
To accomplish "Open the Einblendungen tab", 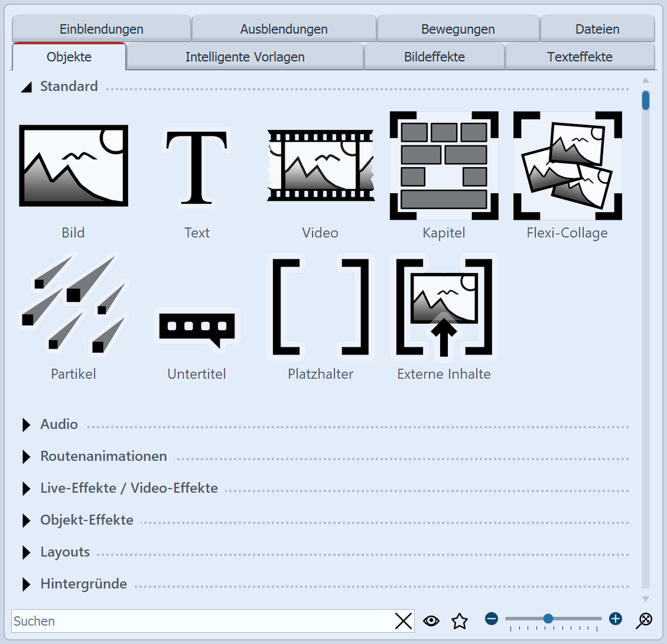I will [101, 29].
